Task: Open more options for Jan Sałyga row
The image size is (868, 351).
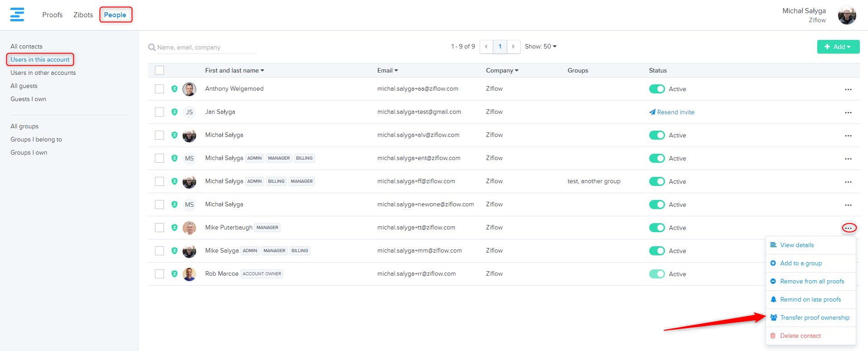Action: (848, 112)
